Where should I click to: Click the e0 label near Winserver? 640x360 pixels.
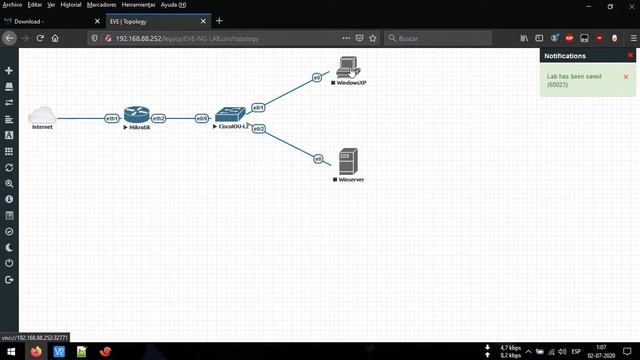coord(318,159)
